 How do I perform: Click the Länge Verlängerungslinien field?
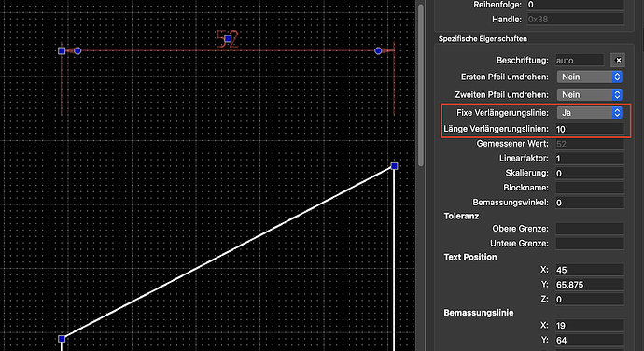pos(590,129)
